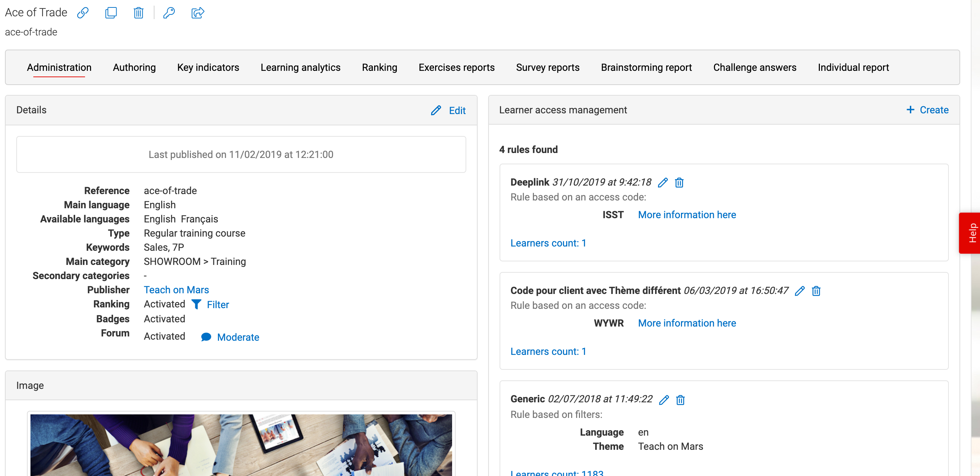Open the Teach on Mars publisher link
Screen dimensions: 980x476
click(176, 290)
